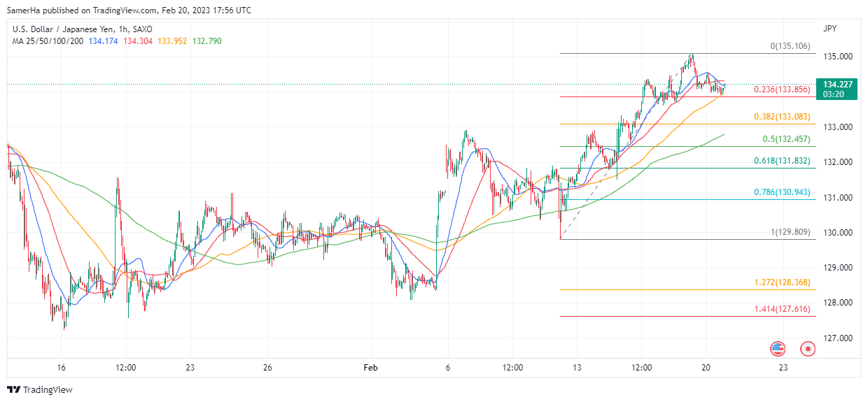Image resolution: width=868 pixels, height=402 pixels.
Task: Select the 1.414 (127.616) Fibonacci extension label
Action: click(x=781, y=308)
